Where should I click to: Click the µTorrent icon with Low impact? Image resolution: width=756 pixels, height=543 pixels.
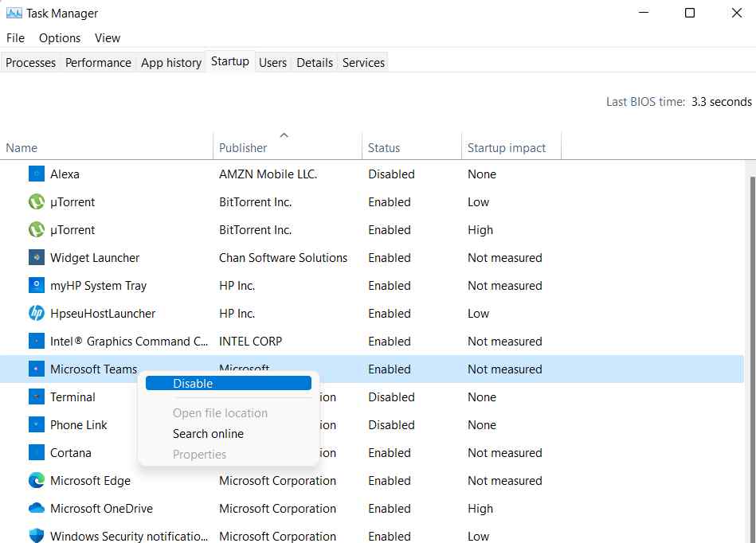36,201
